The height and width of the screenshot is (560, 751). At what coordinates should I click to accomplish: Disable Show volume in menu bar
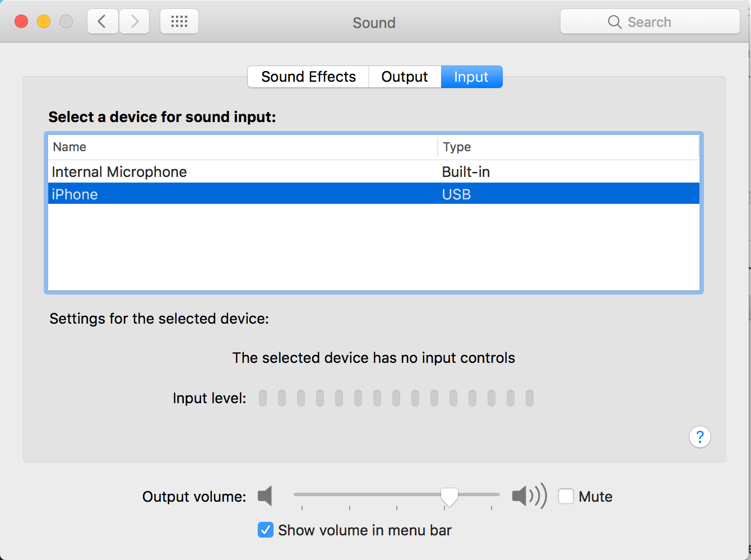pos(265,530)
